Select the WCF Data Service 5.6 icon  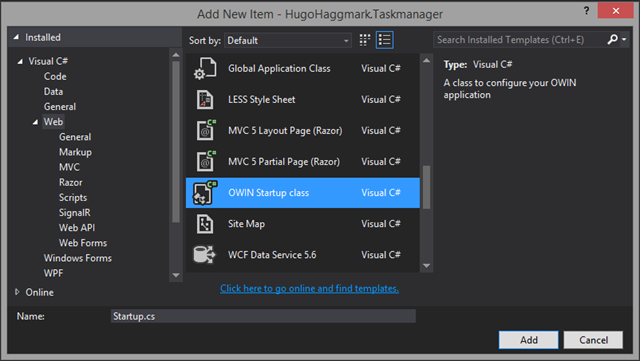(x=204, y=254)
